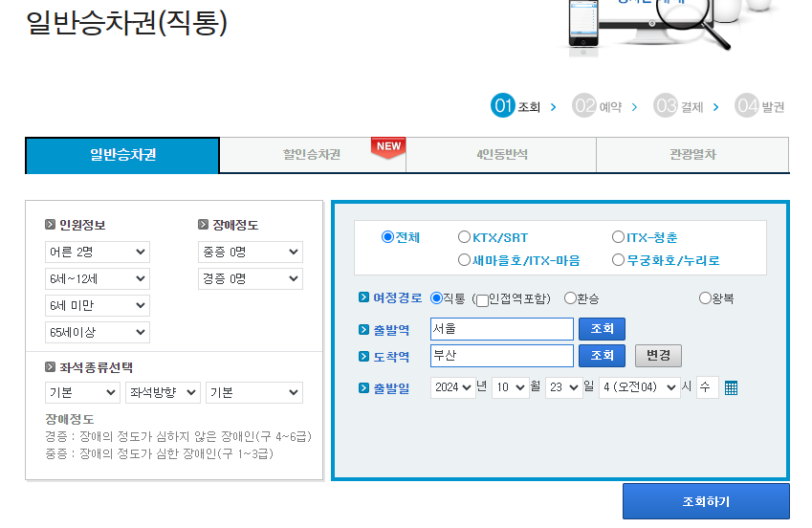Open the day dropdown showing 23

click(564, 387)
